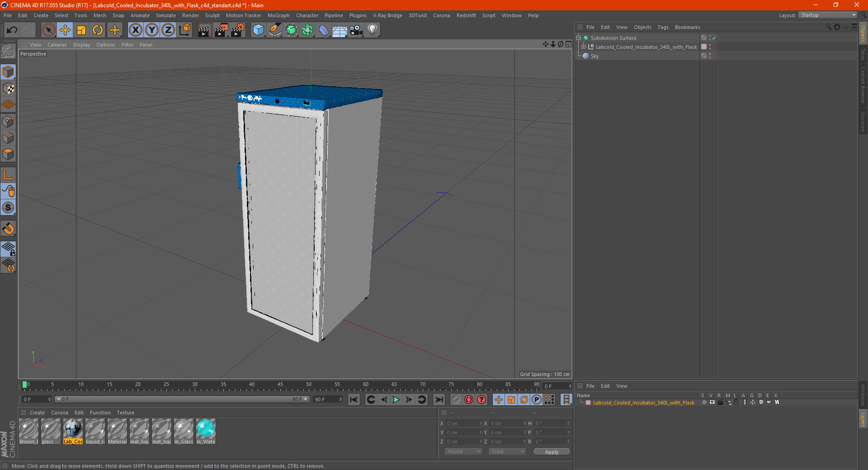The height and width of the screenshot is (470, 868).
Task: Open the Layout Startup dropdown
Action: [x=828, y=15]
